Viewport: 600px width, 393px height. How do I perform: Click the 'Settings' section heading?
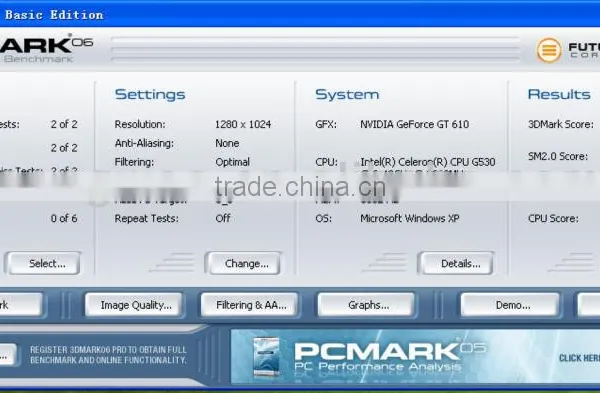pyautogui.click(x=150, y=94)
